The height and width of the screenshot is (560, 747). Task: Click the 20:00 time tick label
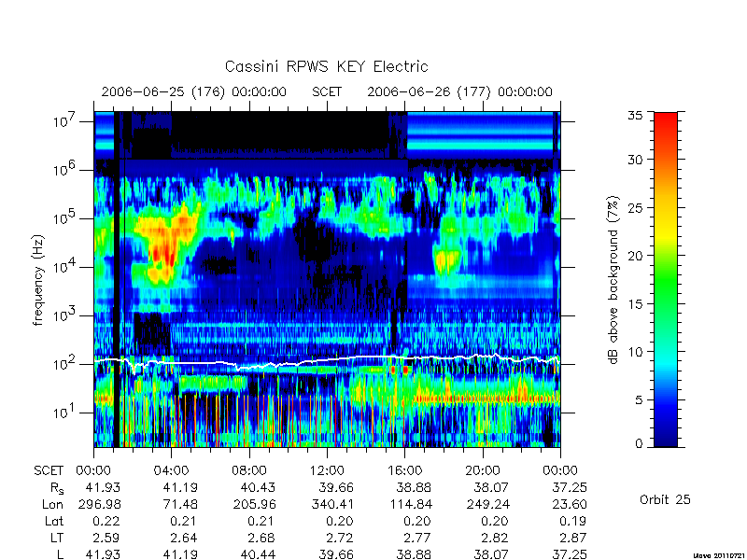pos(482,470)
